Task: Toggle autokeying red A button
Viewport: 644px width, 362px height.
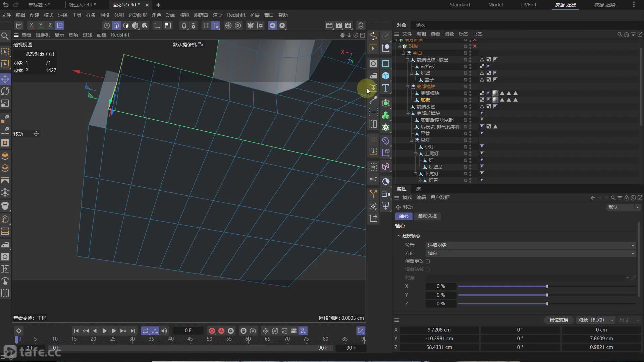Action: (x=221, y=331)
